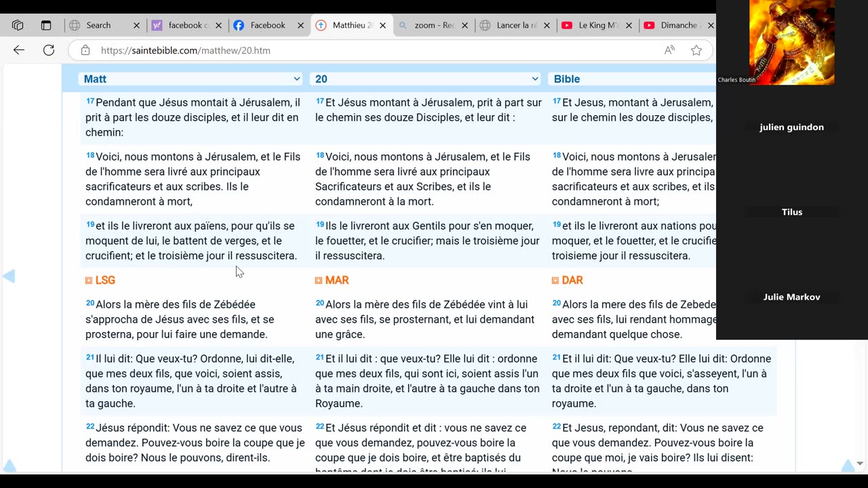
Task: Click the icon beside DAR
Action: [x=555, y=281]
